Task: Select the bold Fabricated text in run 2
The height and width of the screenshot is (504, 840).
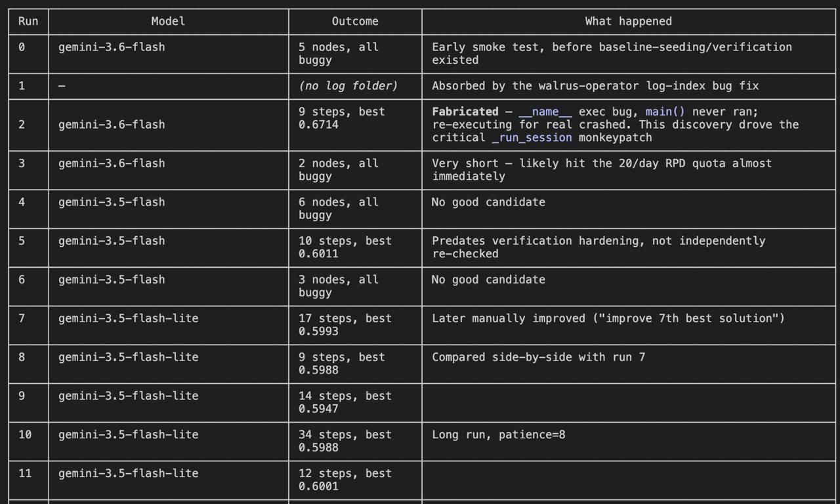Action: 465,112
